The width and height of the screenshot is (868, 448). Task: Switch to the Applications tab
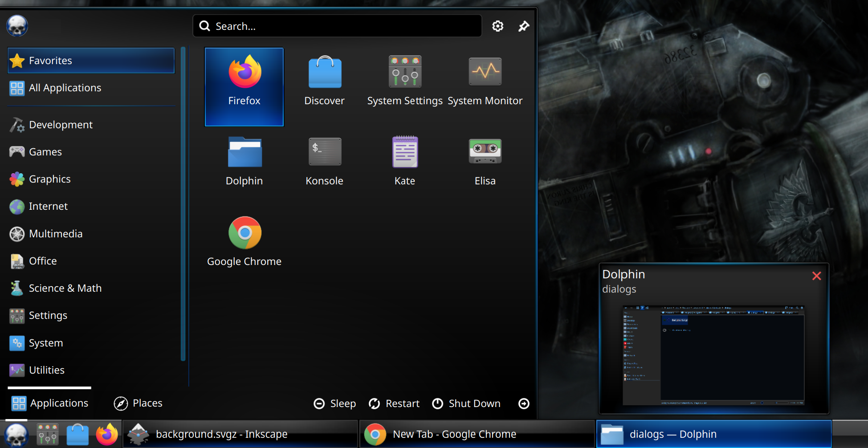[x=49, y=403]
